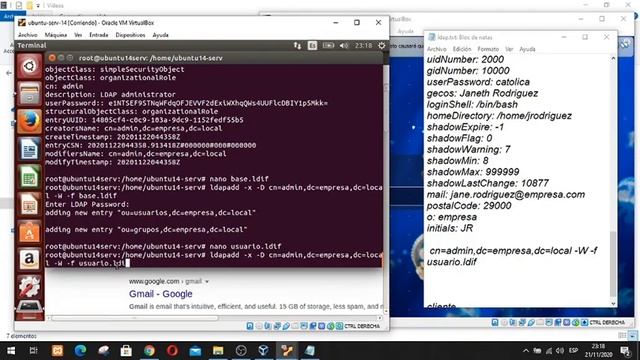This screenshot has height=360, width=640.
Task: Click Notepad scrollbar up arrow
Action: [613, 59]
